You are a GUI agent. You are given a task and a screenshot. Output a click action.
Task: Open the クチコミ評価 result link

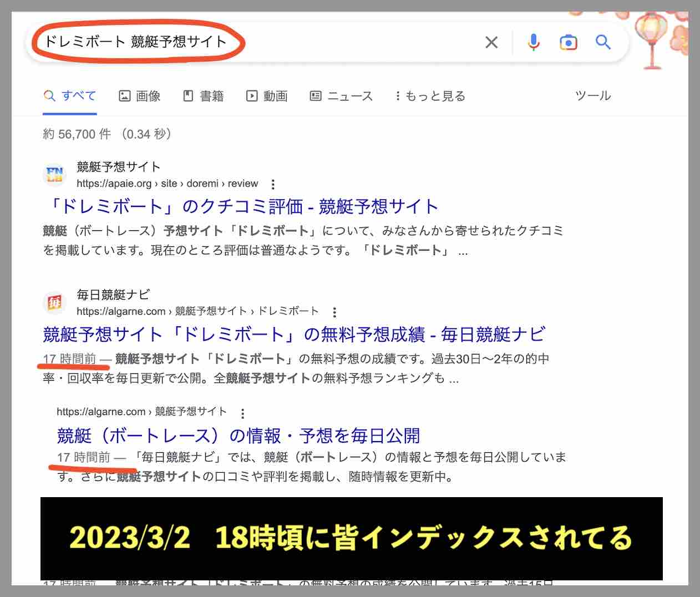240,206
